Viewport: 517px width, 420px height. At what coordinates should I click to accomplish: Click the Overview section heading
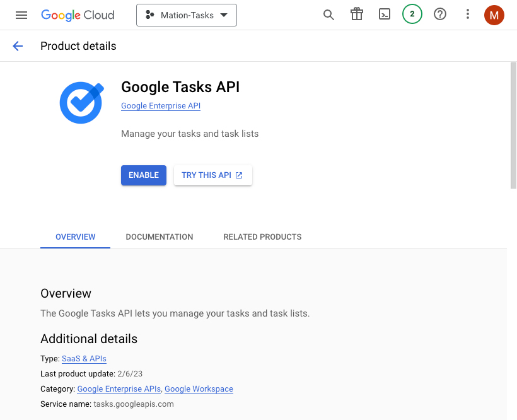[66, 293]
